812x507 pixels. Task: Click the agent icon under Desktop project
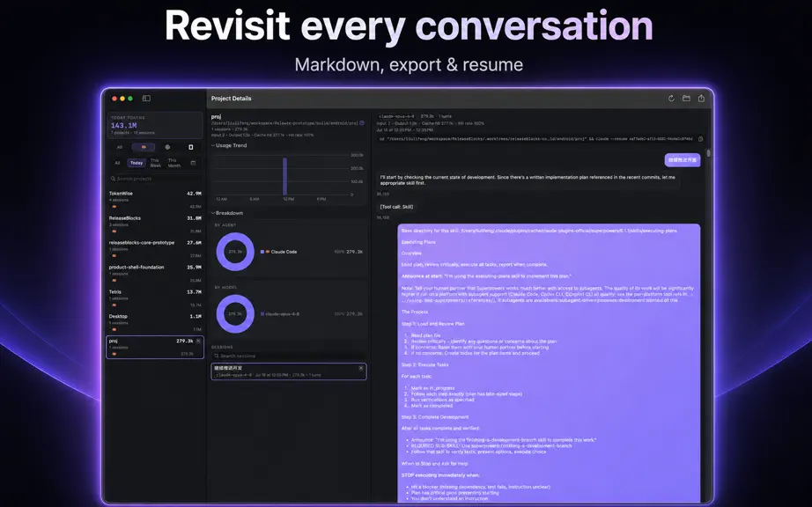[114, 329]
